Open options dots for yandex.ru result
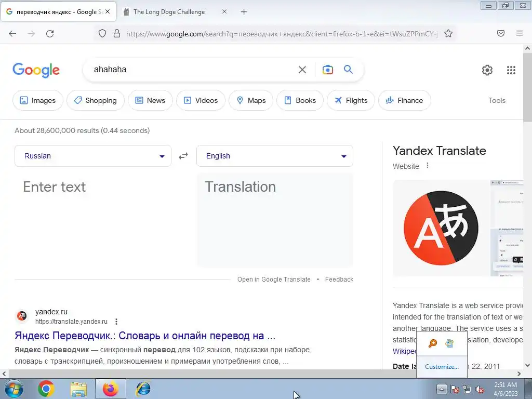Screen dimensions: 532x399 (x=116, y=321)
